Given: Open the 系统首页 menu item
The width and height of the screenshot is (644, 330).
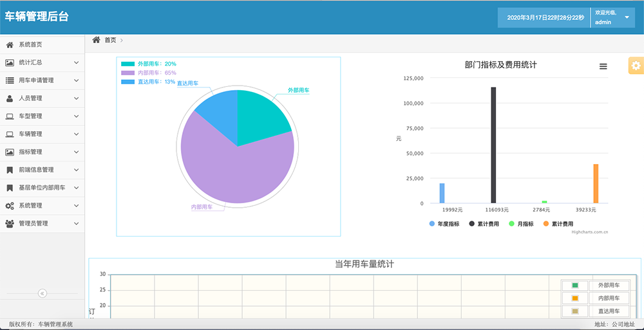Looking at the screenshot, I should pos(43,45).
